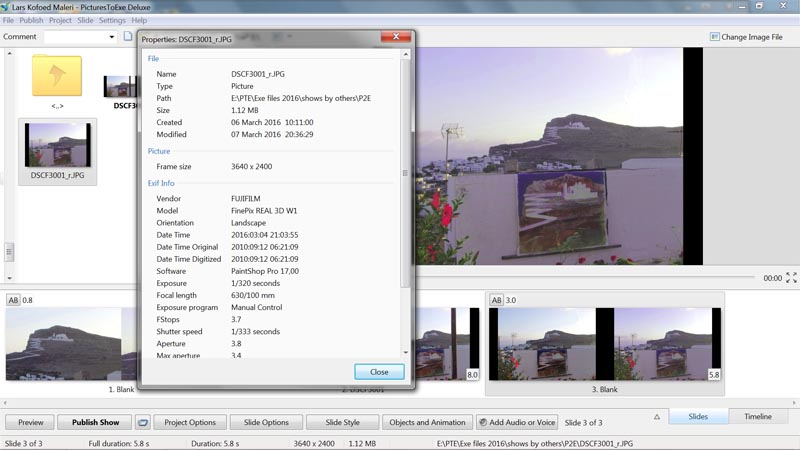Open the Slide menu
This screenshot has height=450, width=800.
85,20
